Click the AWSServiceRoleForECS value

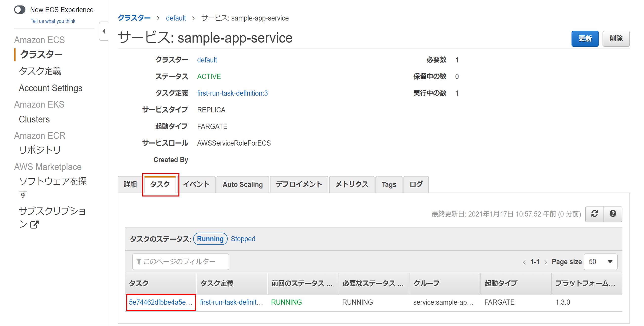click(x=234, y=143)
